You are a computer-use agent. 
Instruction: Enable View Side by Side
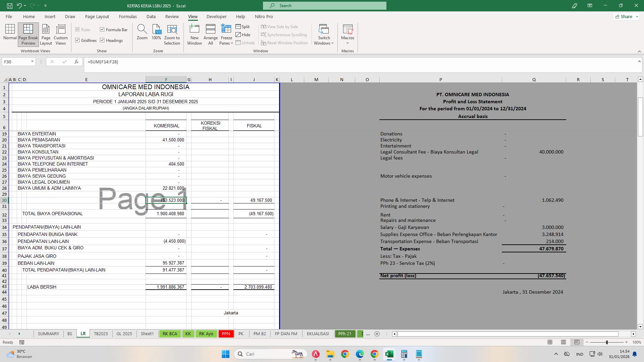tap(280, 26)
